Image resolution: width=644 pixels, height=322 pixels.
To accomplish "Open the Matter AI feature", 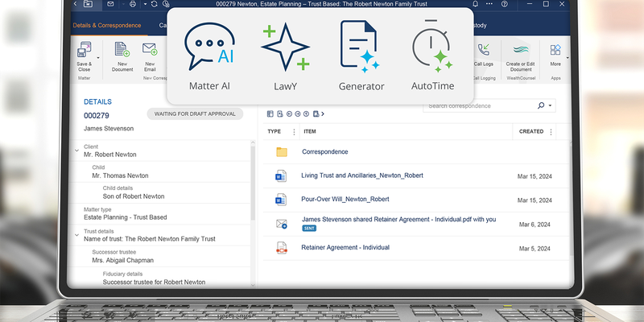I will point(209,56).
